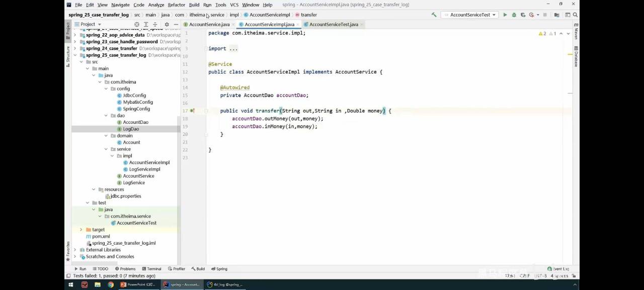This screenshot has width=644, height=290.
Task: Open the Database tool window
Action: (x=576, y=56)
